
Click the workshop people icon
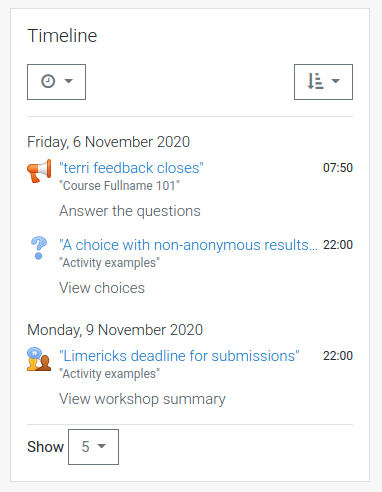tap(39, 359)
